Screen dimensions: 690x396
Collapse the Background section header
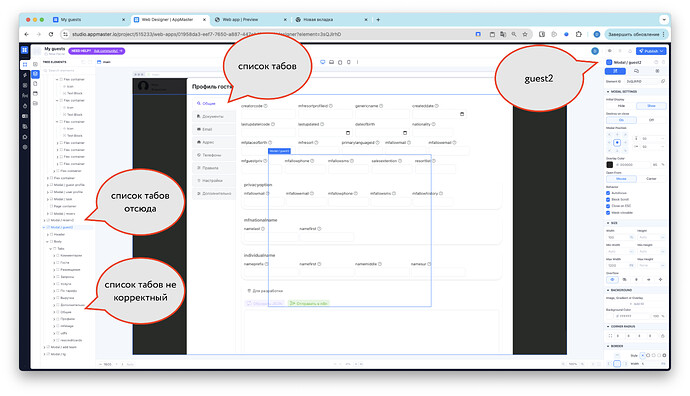pyautogui.click(x=620, y=290)
